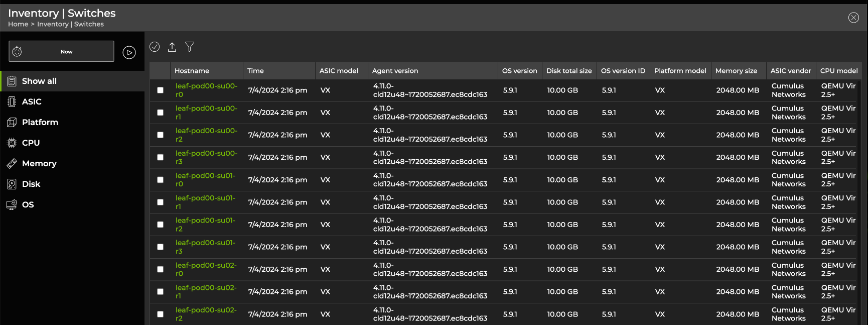Open the OS inventory section

click(x=28, y=204)
